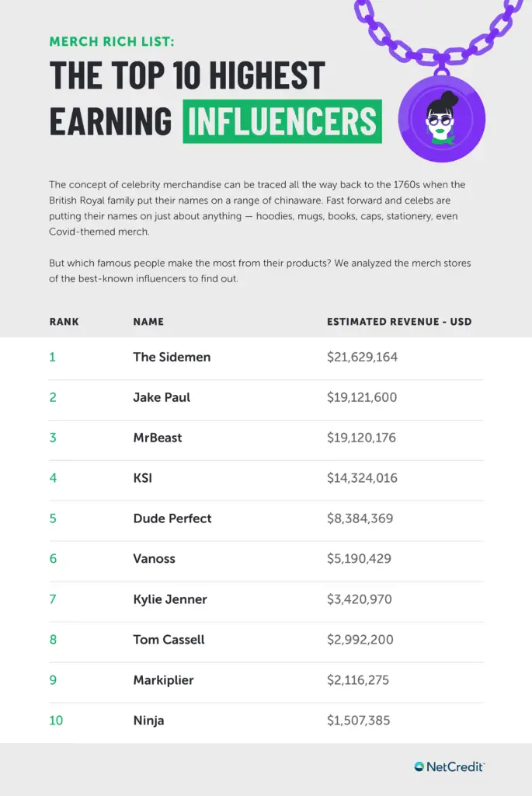Select The Sidemen name
This screenshot has width=532, height=796.
[x=172, y=357]
